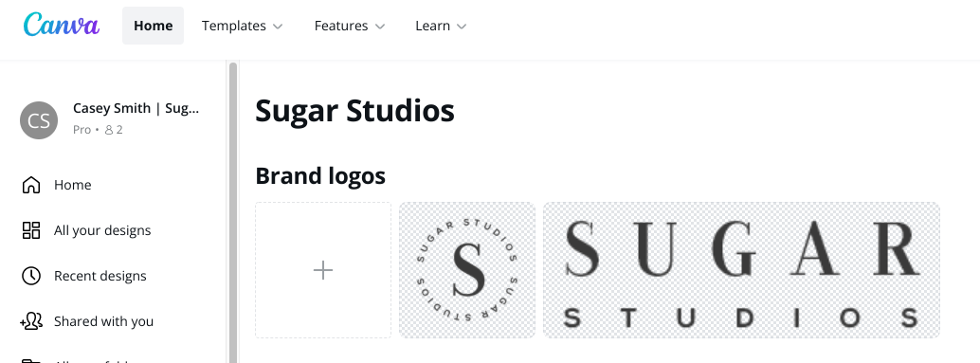Viewport: 980px width, 363px height.
Task: Click the Brand logos heading
Action: click(320, 175)
